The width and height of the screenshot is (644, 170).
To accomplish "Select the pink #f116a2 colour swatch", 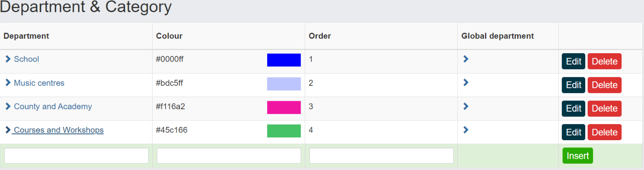I will (x=284, y=108).
